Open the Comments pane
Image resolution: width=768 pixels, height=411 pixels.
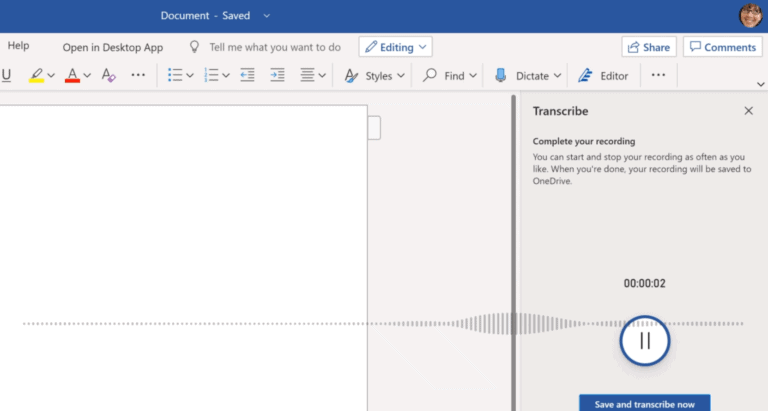723,47
